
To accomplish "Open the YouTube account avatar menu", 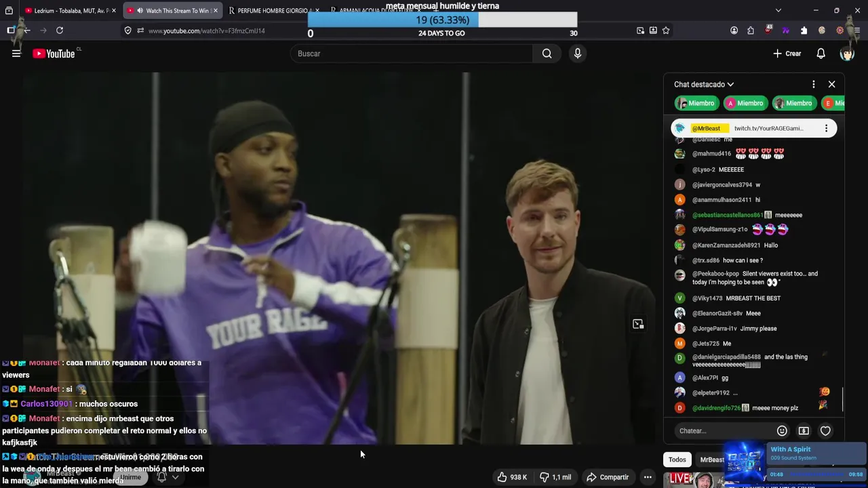I will (x=847, y=54).
